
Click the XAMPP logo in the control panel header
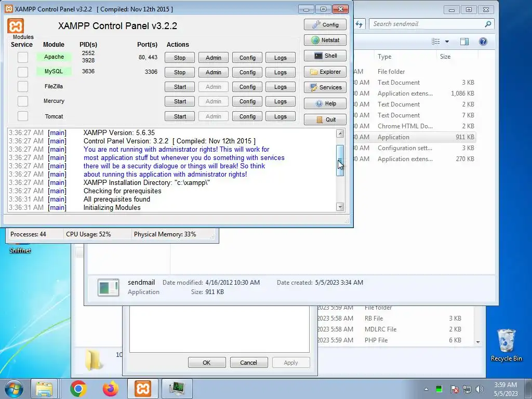coord(16,26)
